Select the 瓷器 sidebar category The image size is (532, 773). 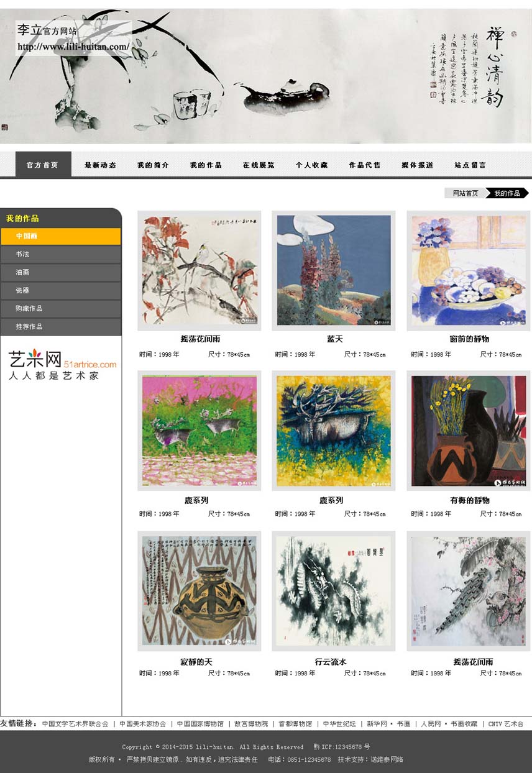pyautogui.click(x=61, y=290)
